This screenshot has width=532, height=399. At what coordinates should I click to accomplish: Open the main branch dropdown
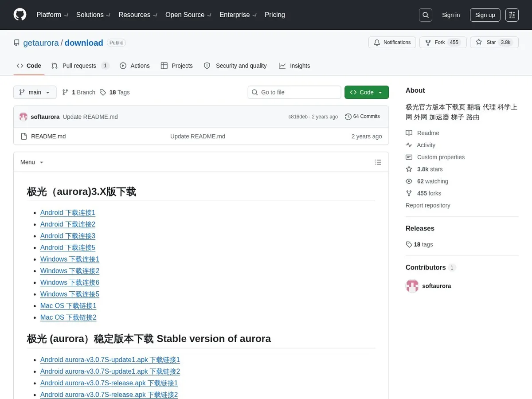pyautogui.click(x=35, y=92)
